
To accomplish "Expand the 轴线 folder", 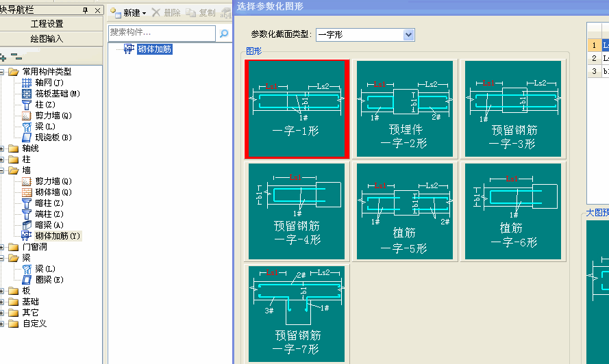I will tap(1, 148).
